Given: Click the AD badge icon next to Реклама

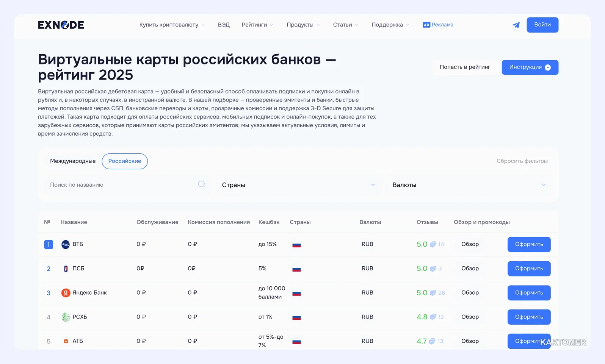Looking at the screenshot, I should pyautogui.click(x=426, y=25).
